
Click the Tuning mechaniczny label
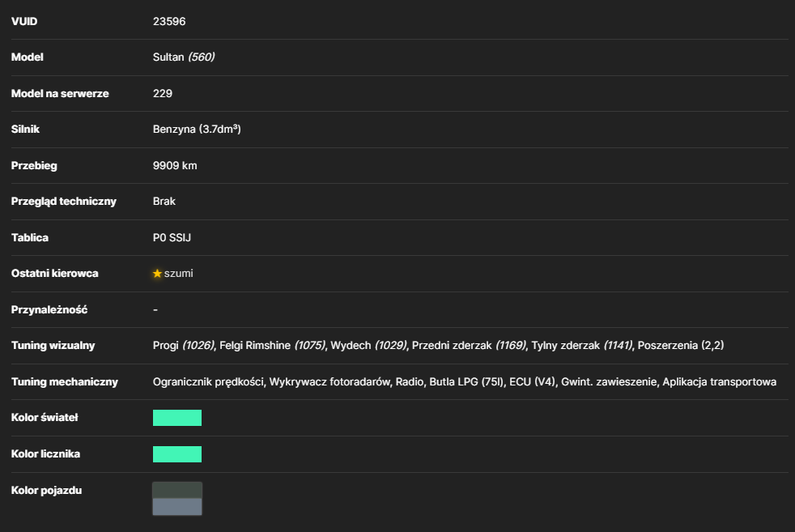[x=65, y=382]
